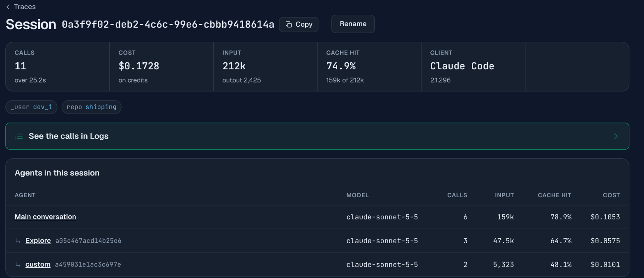Click custom row input 5,323
The image size is (644, 278).
pos(504,264)
